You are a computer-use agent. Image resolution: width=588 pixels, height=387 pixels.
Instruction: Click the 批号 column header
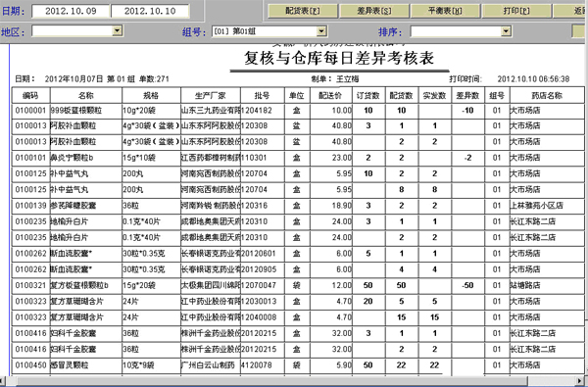pos(262,95)
